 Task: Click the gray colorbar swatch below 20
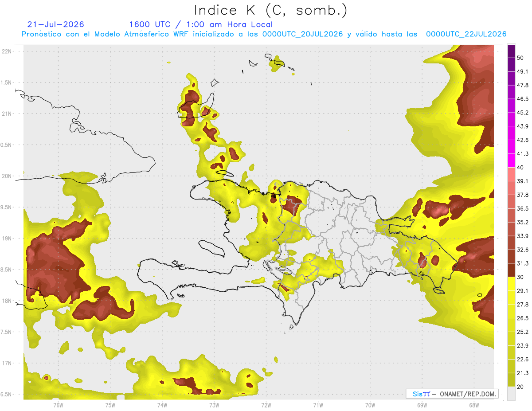511,394
